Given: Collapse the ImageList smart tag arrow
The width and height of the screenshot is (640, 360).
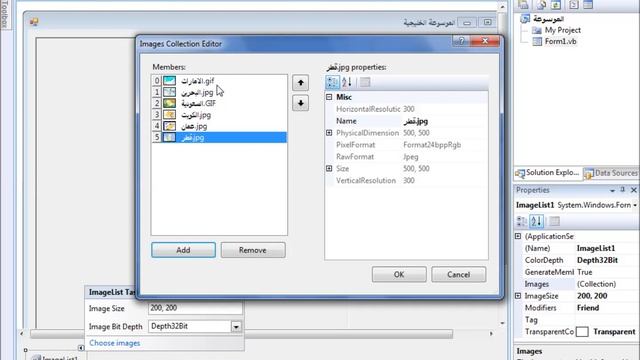Looking at the screenshot, I should [81, 348].
